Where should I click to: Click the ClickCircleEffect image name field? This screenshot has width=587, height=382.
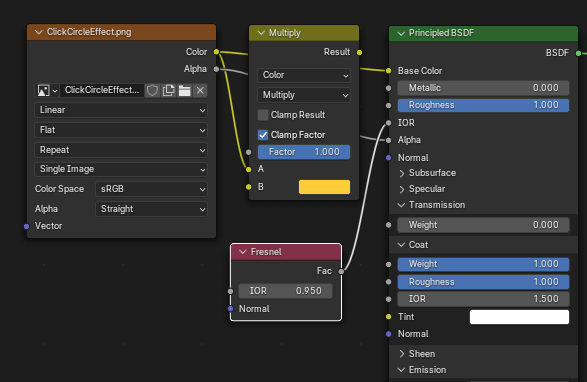[102, 90]
